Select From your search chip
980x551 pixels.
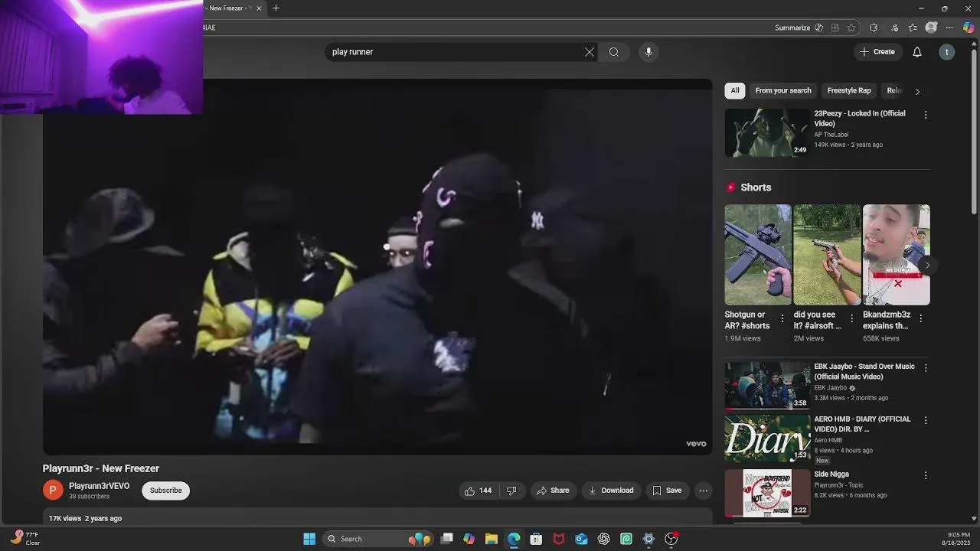(x=783, y=90)
